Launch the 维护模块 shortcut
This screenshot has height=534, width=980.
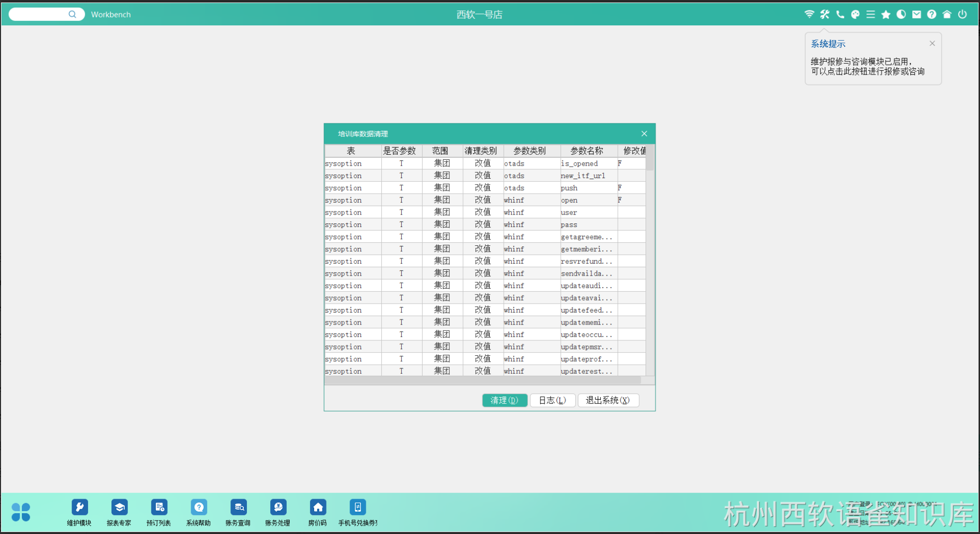point(79,513)
